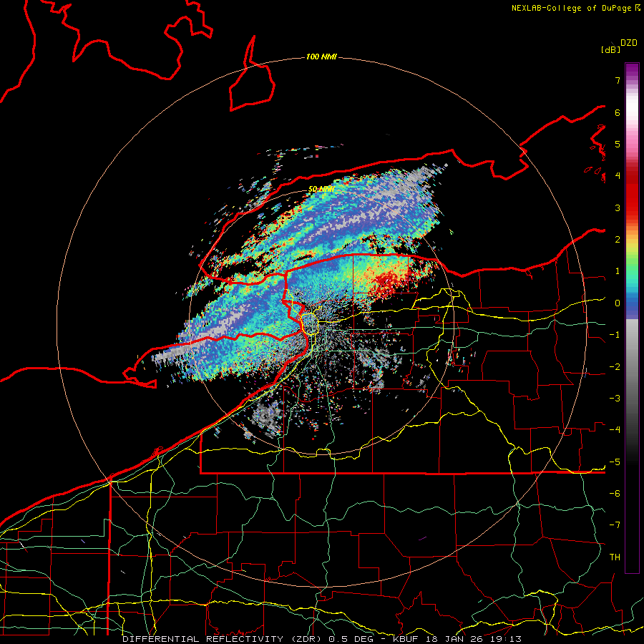This screenshot has width=644, height=644.
Task: Click the -5 value on color scale
Action: point(615,462)
